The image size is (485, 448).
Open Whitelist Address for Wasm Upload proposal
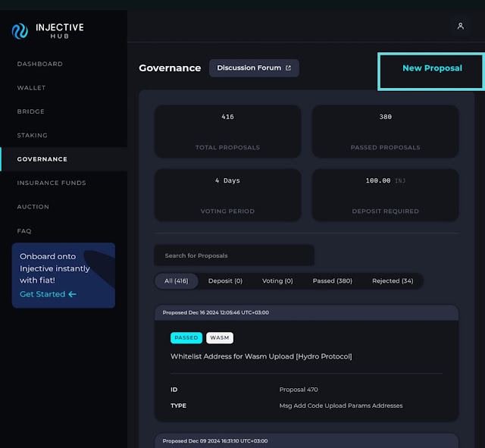pos(261,356)
